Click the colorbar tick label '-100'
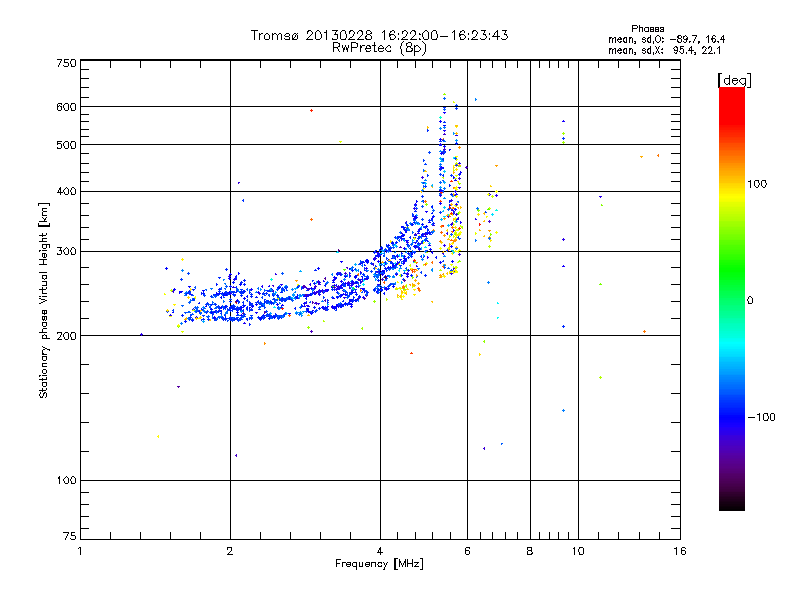The height and width of the screenshot is (600, 800). pyautogui.click(x=761, y=417)
